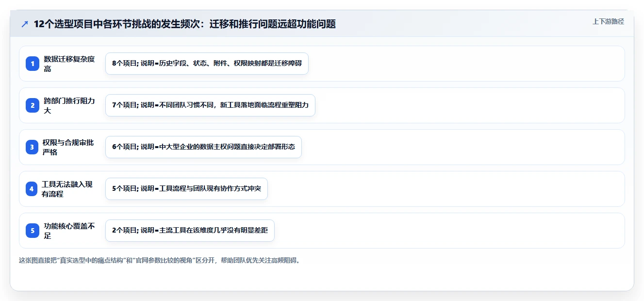Select the 跨部门推行阻力大 label
The width and height of the screenshot is (644, 301).
click(69, 105)
